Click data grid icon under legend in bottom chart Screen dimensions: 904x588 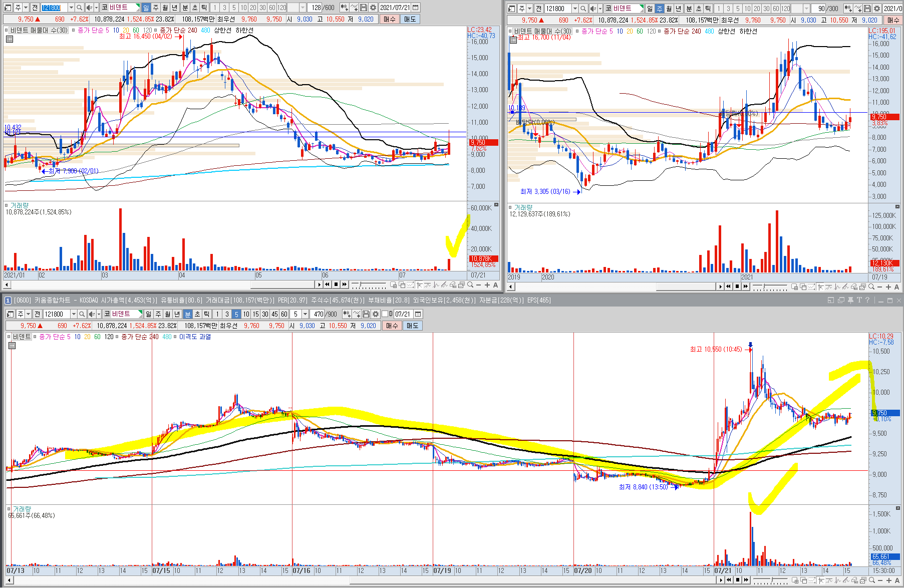click(12, 345)
